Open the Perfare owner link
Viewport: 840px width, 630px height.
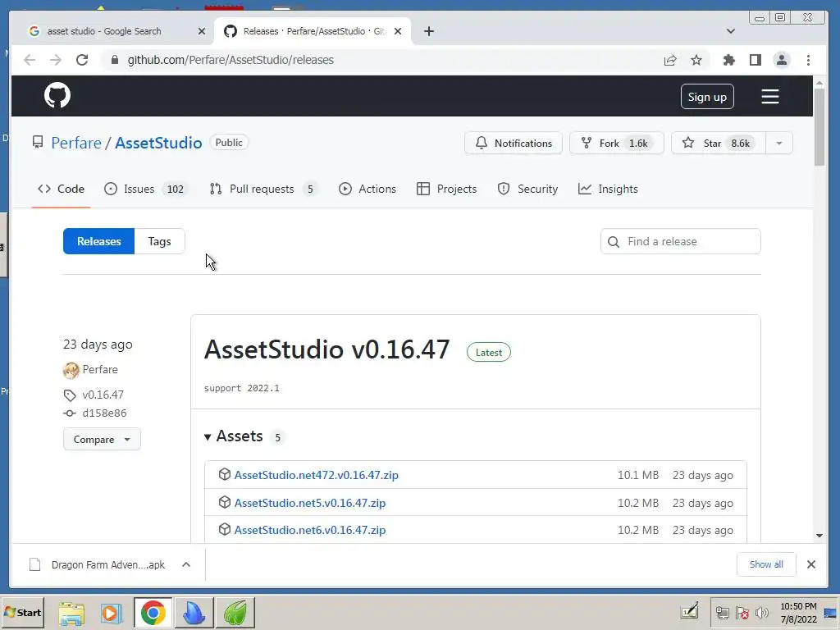pyautogui.click(x=76, y=143)
